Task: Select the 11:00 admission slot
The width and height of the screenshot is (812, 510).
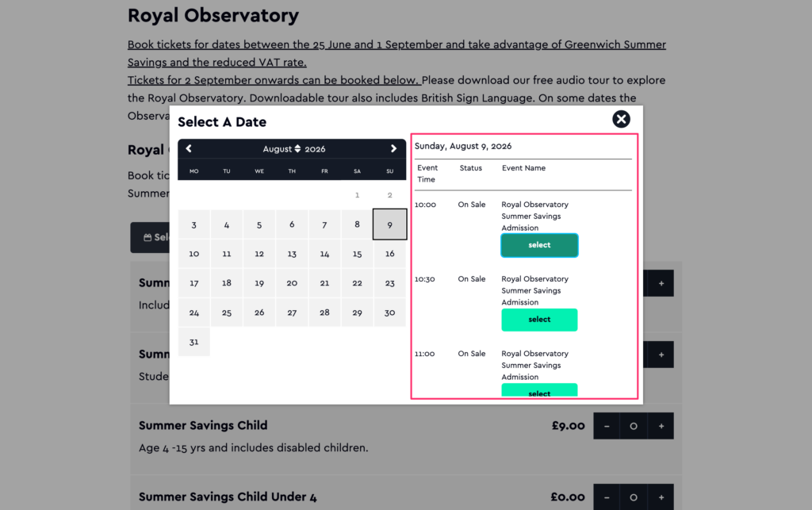Action: 539,390
